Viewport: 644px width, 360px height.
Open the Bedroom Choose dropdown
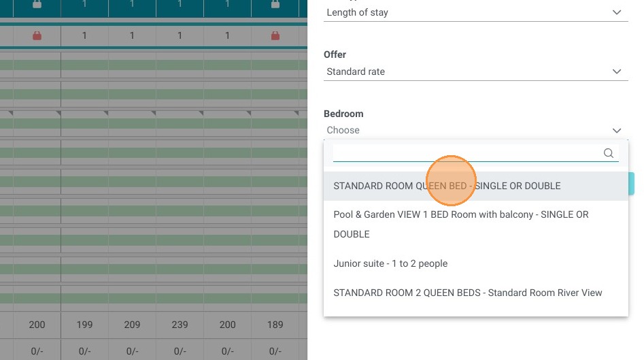tap(475, 130)
